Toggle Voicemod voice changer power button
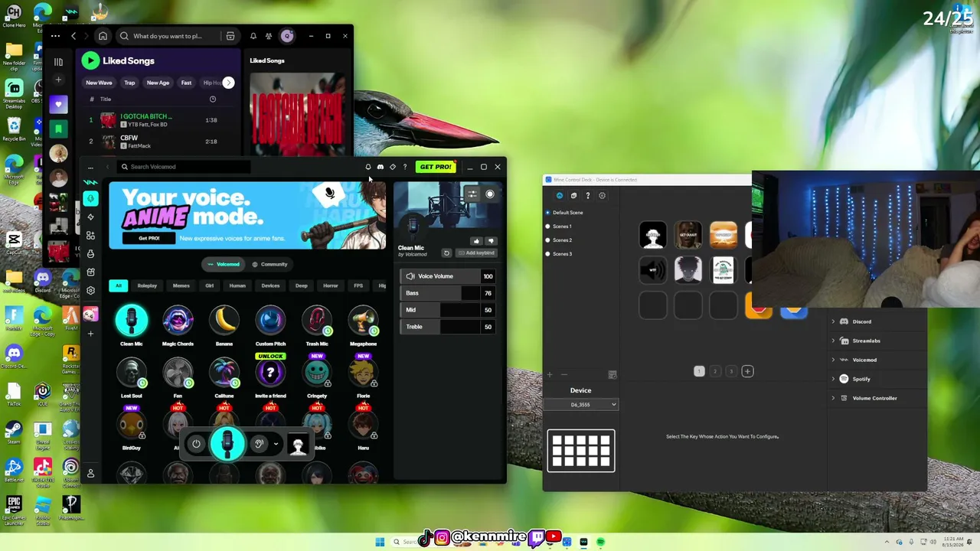This screenshot has width=980, height=551. tap(197, 444)
